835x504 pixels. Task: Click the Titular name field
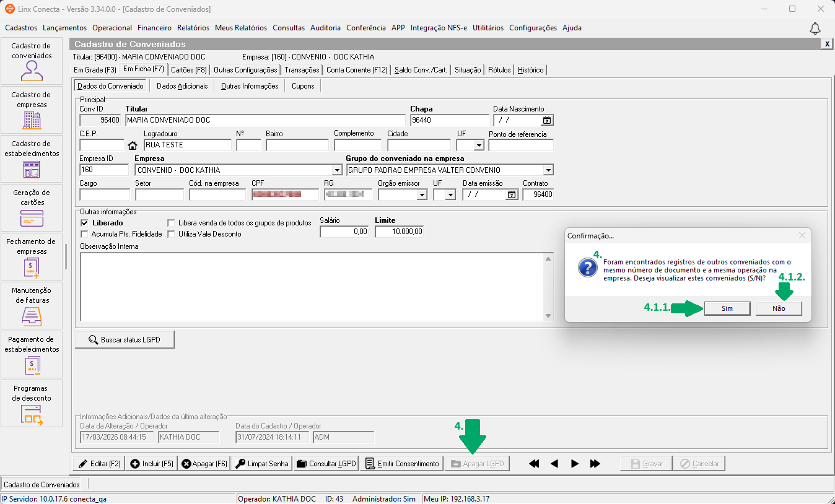click(265, 120)
